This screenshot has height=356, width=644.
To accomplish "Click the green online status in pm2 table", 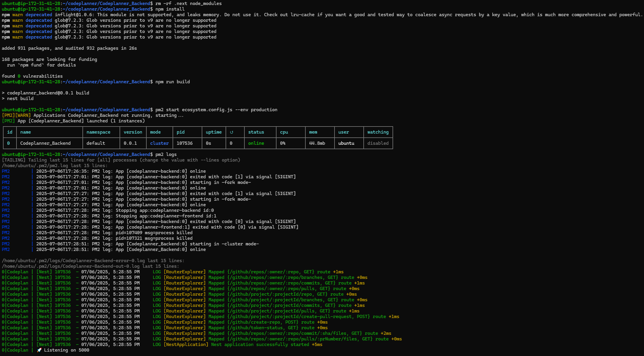I will click(x=256, y=143).
